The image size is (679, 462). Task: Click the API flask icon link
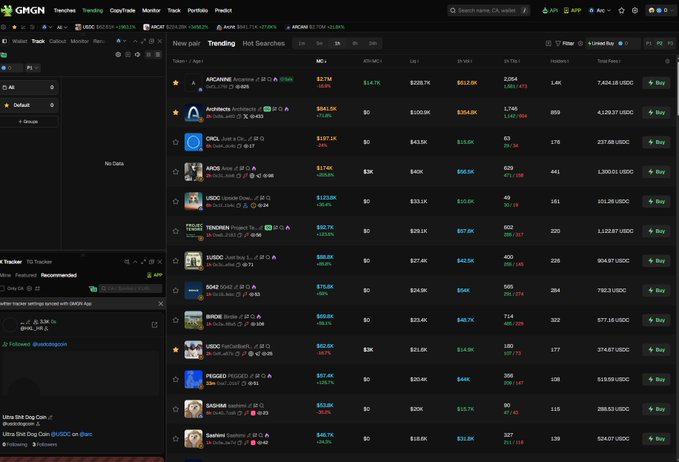[x=545, y=10]
